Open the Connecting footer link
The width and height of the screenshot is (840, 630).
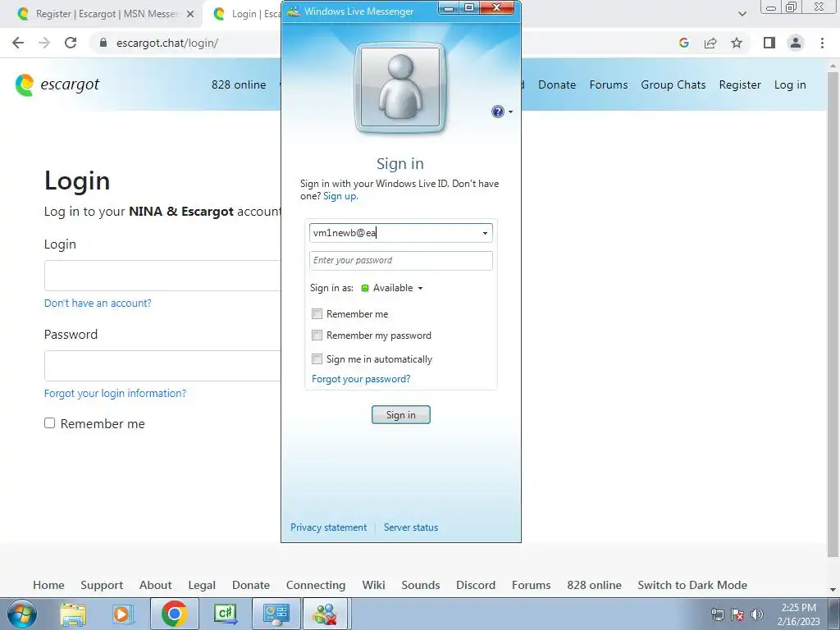(316, 585)
